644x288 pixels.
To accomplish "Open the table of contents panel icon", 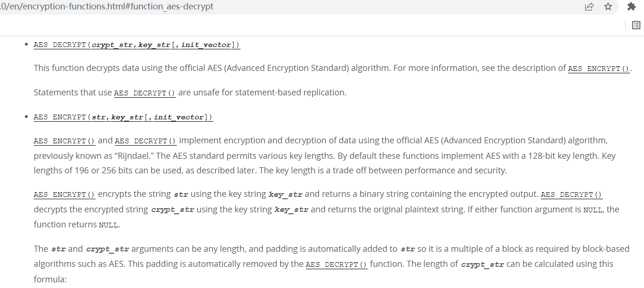I will tap(636, 25).
